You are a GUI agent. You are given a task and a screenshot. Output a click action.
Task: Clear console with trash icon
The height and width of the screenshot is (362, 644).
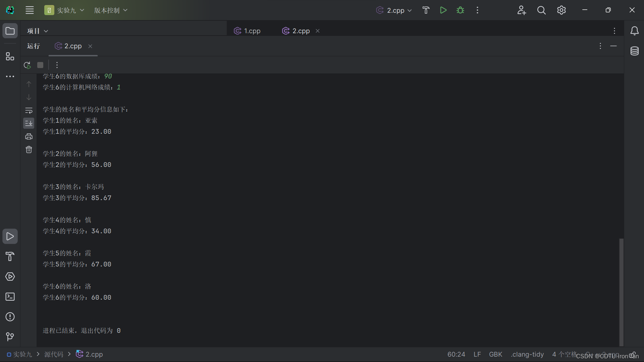tap(29, 149)
